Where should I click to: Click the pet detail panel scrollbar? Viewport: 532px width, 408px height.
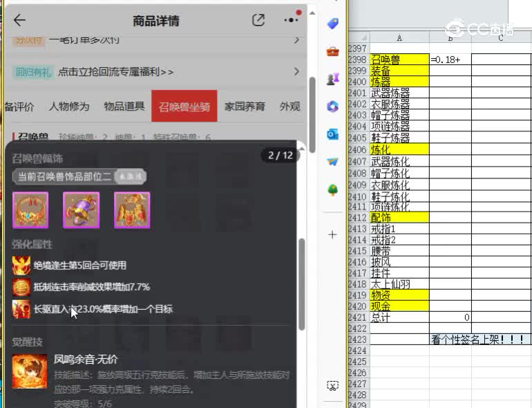302,284
